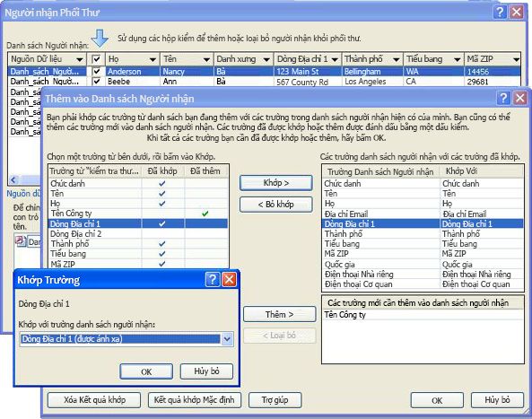Image resolution: width=532 pixels, height=419 pixels.
Task: Click ZIP value 29681
Action: coord(492,82)
